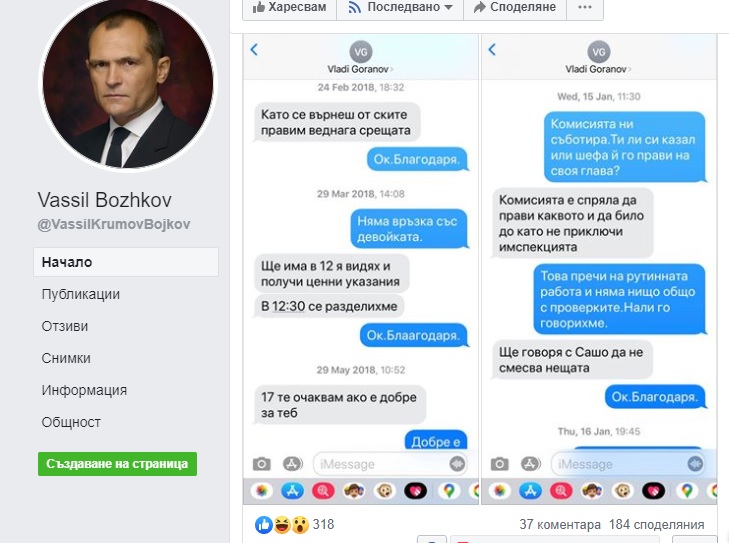729x543 pixels.
Task: Click the left iMessage input field
Action: pos(390,464)
